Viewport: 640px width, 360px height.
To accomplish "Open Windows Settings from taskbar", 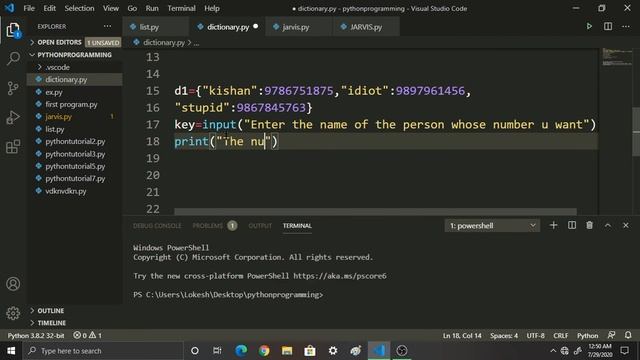I will click(x=333, y=351).
